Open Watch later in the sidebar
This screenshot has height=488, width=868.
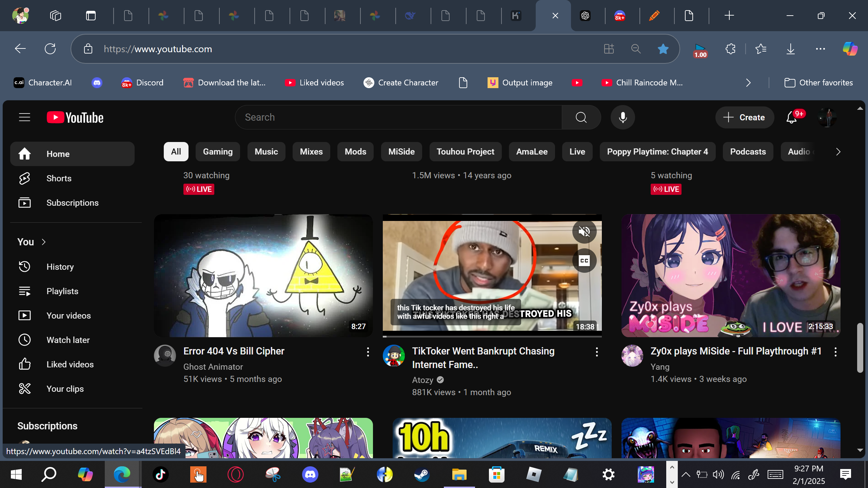(x=68, y=340)
